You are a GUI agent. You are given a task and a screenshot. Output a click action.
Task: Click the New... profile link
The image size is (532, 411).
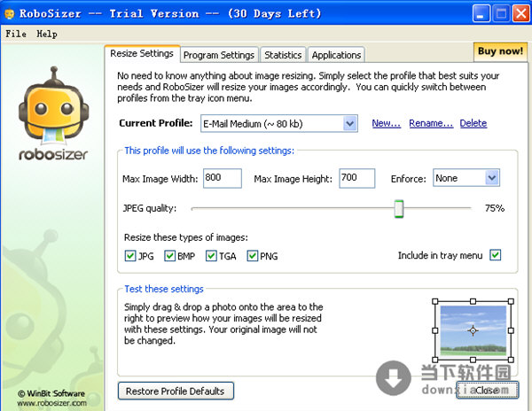point(386,123)
